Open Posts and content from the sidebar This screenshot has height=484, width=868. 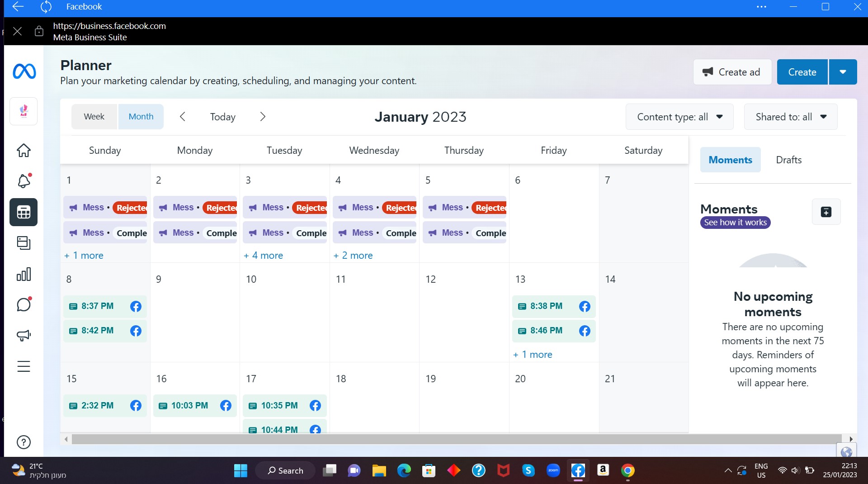(x=24, y=243)
